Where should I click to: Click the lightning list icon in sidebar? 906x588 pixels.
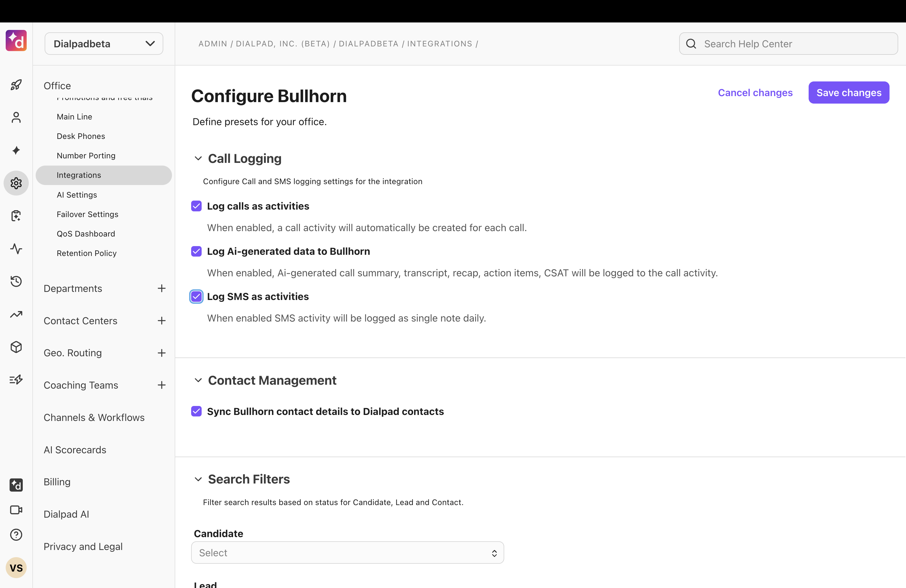point(16,379)
